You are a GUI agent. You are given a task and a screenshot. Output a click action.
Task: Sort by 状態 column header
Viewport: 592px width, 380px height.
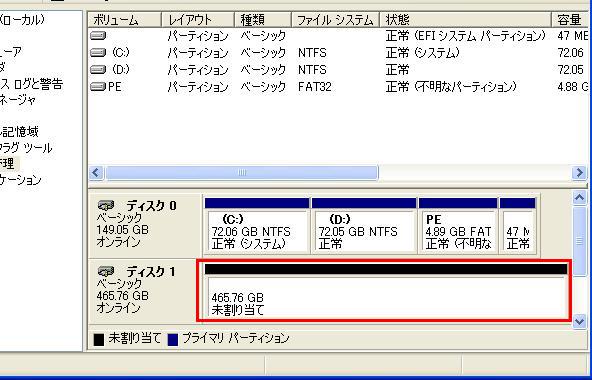point(465,20)
